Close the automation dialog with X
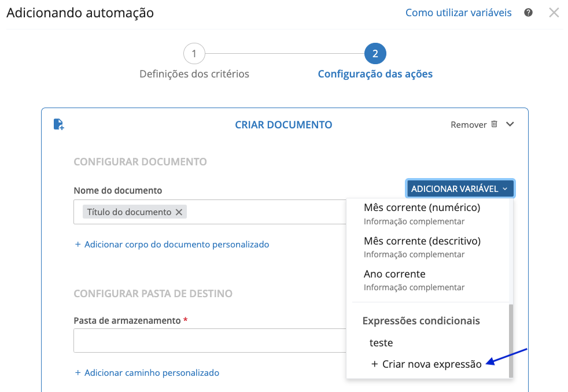 pyautogui.click(x=554, y=13)
